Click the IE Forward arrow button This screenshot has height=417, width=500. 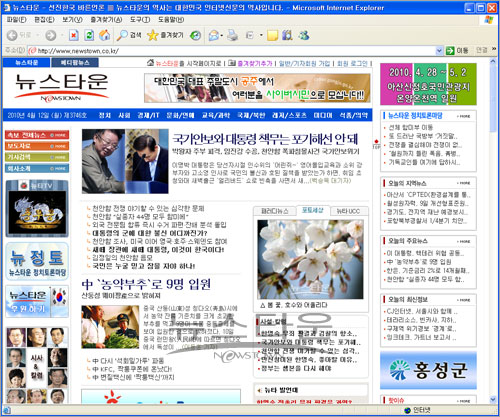click(51, 35)
